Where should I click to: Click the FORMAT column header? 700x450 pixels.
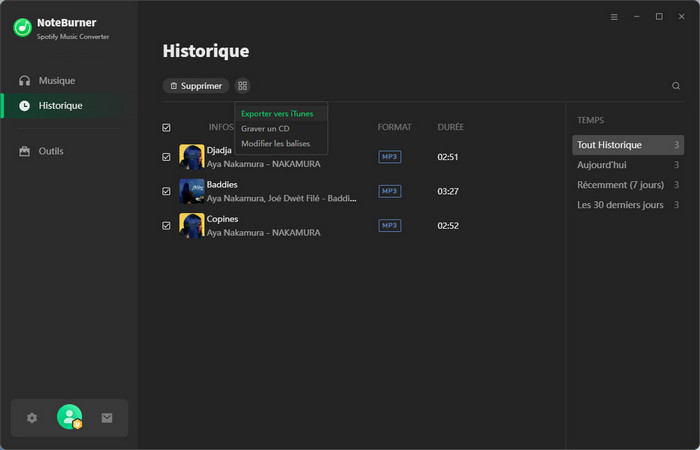point(395,127)
